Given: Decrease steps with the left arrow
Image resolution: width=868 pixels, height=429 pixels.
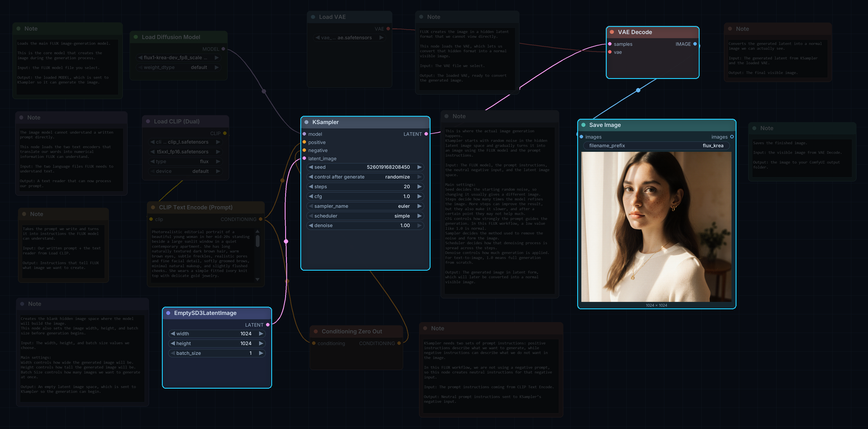Looking at the screenshot, I should 311,187.
